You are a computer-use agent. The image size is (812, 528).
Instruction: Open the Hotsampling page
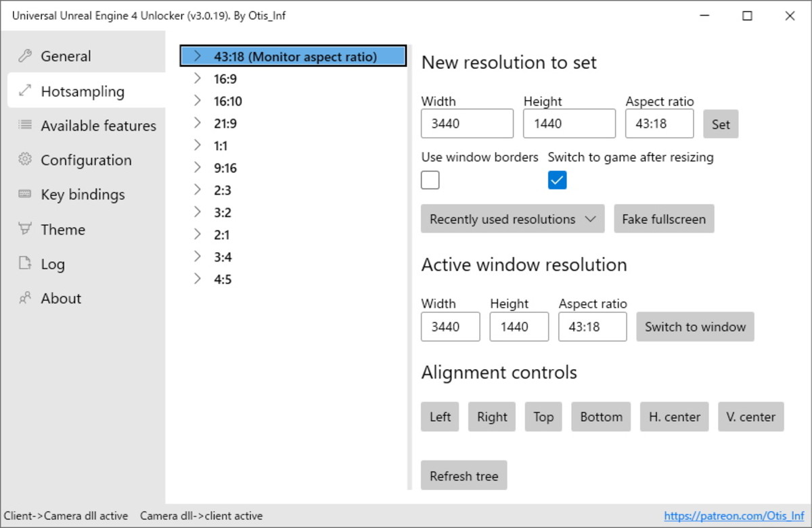point(86,91)
